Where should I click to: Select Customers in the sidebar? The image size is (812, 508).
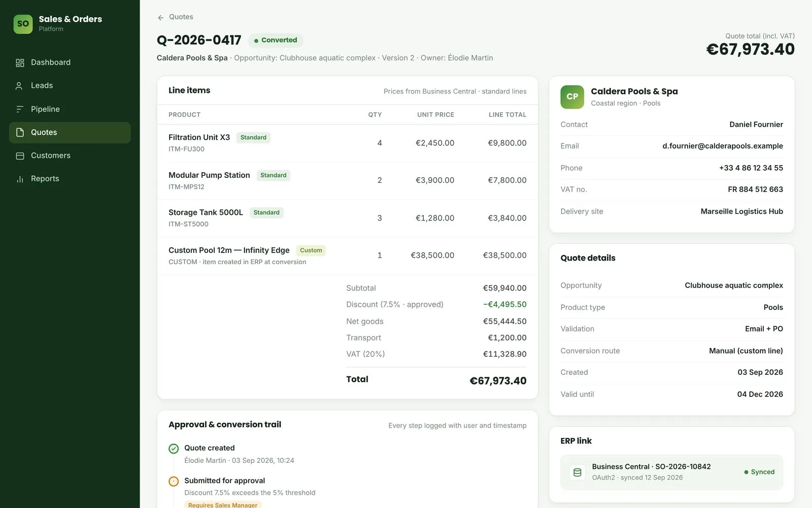point(70,156)
